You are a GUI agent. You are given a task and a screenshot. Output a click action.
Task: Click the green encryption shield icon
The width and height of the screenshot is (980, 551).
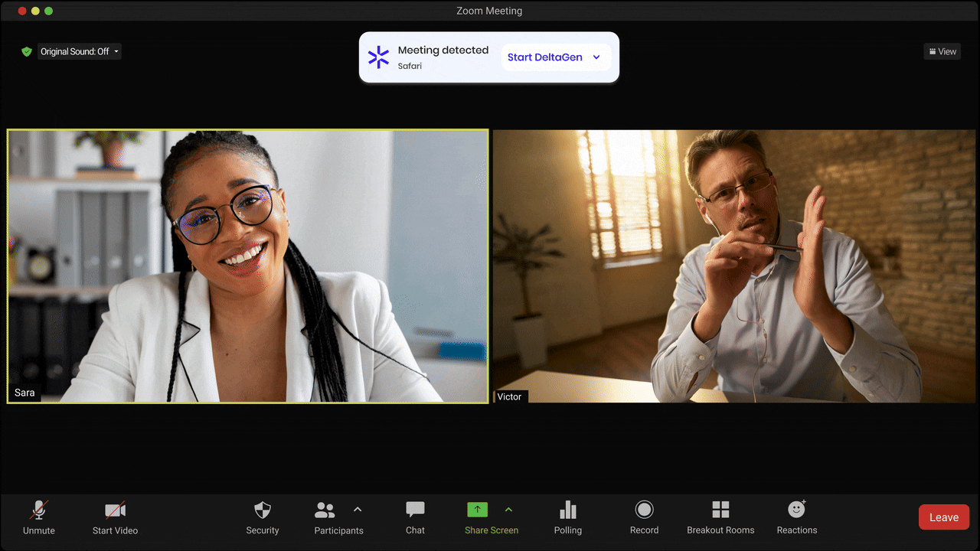click(27, 51)
